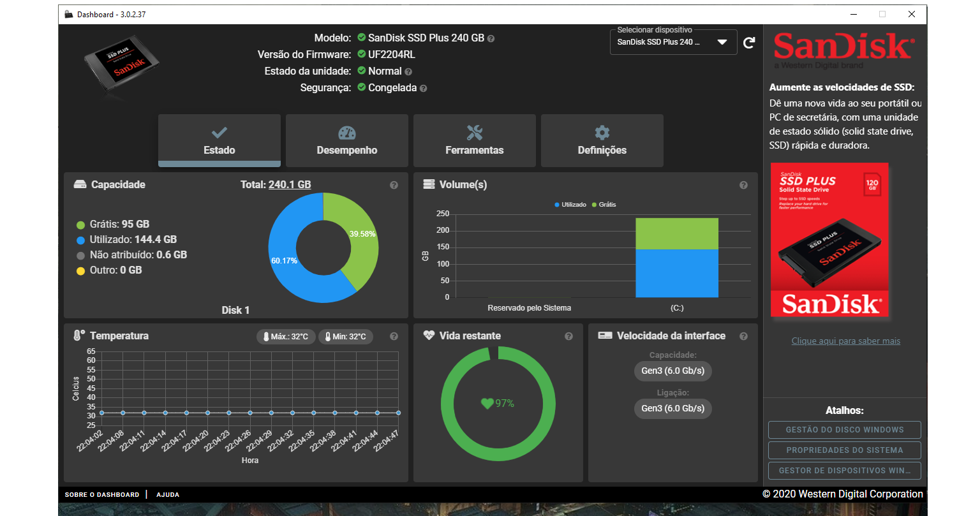Open help for Vida restante panel
The image size is (980, 516).
coord(568,336)
